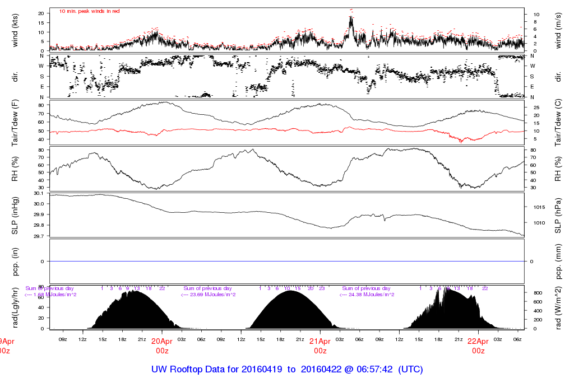Click the 'pcp. (mm)' axis label
This screenshot has width=574, height=392.
(x=558, y=262)
